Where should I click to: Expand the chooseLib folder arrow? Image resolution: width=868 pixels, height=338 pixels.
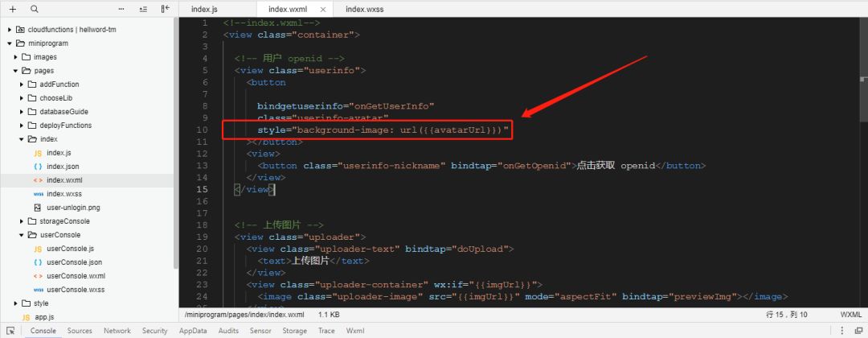coord(22,98)
